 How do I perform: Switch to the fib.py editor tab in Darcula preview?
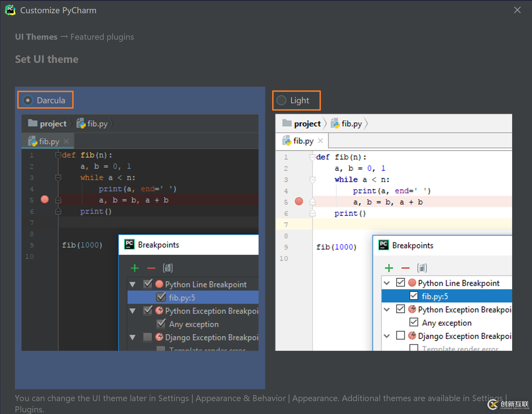[x=47, y=141]
